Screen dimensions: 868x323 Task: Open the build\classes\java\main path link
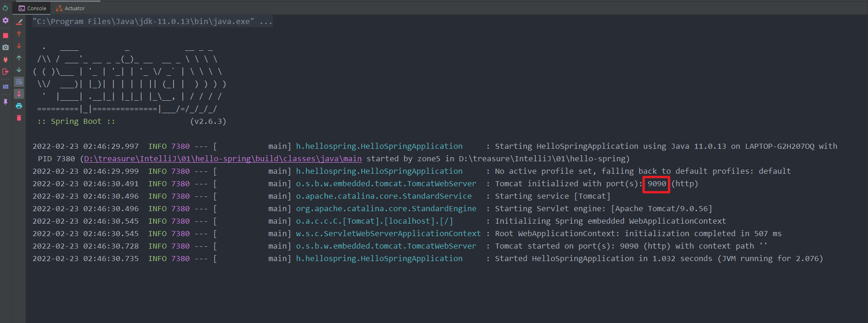223,158
